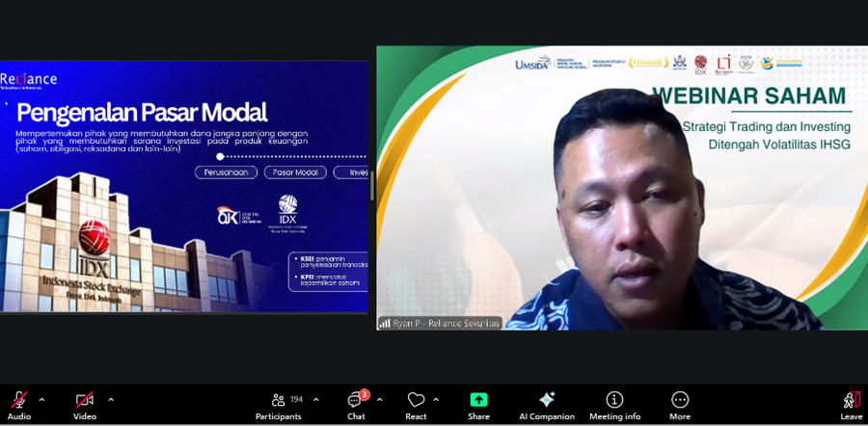868x426 pixels.
Task: Click the Pasar Modal pill on slide
Action: click(x=296, y=173)
